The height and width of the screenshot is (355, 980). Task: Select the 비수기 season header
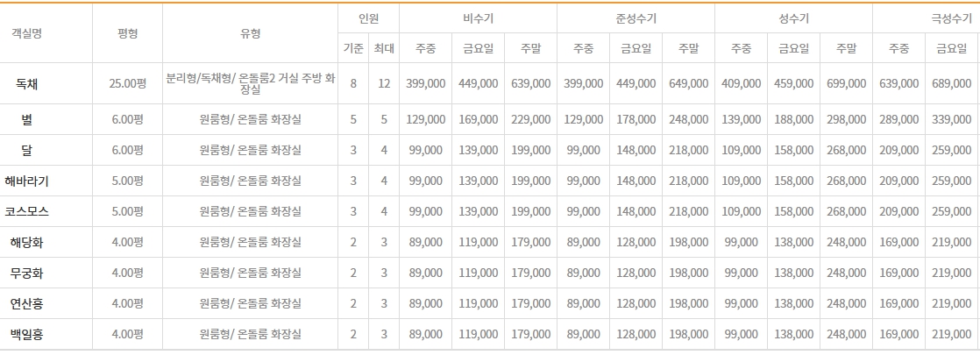click(478, 18)
